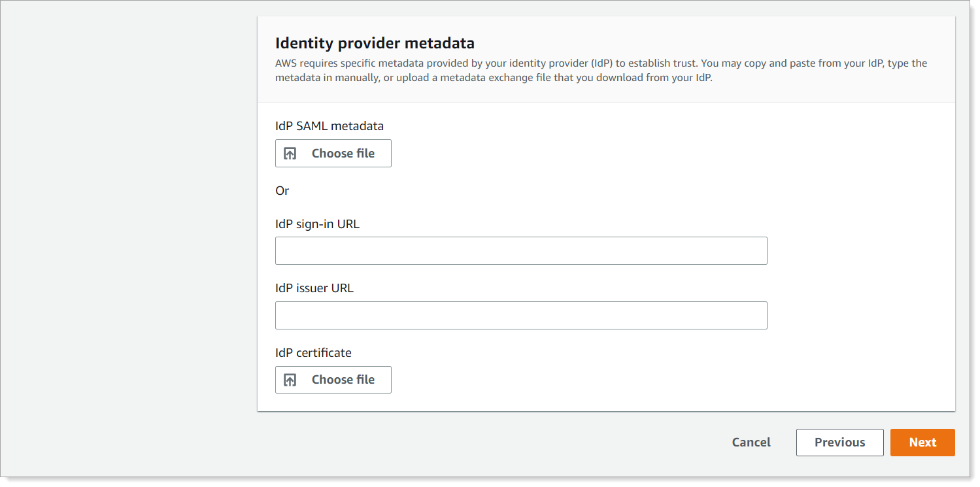The image size is (980, 487).
Task: Click the Next button
Action: coord(922,443)
